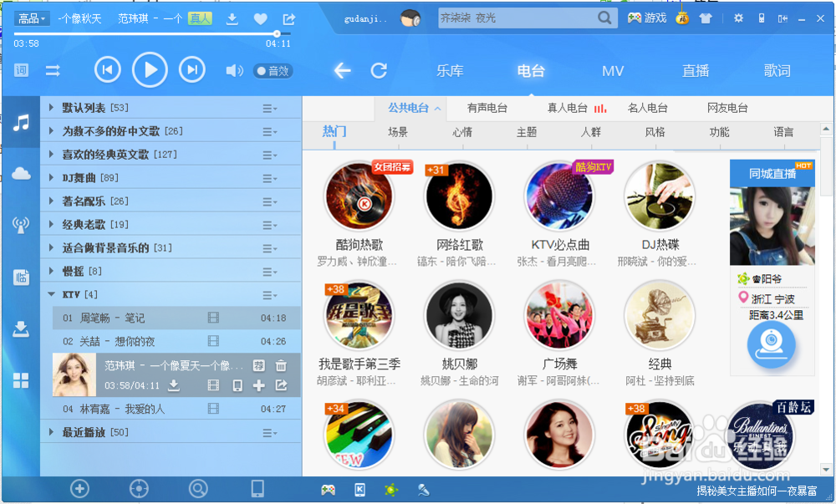Toggle the 音效 sound effect switch
The height and width of the screenshot is (504, 836).
[273, 71]
